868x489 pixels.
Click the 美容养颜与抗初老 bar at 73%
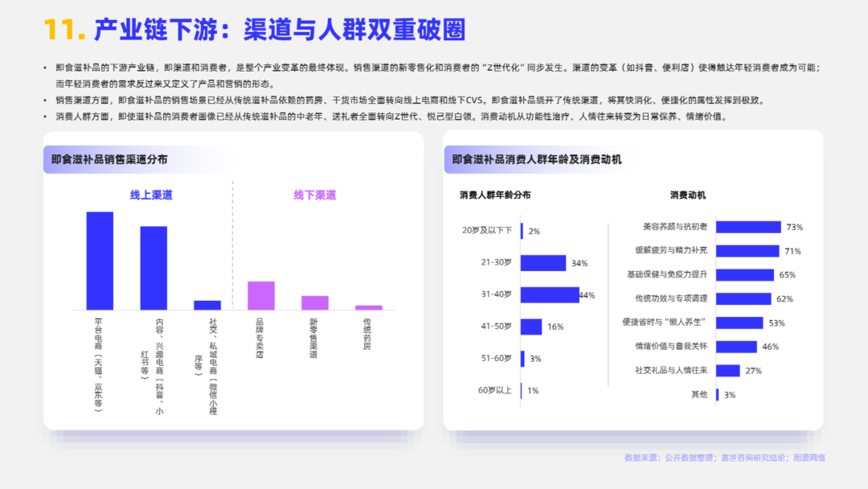[747, 228]
